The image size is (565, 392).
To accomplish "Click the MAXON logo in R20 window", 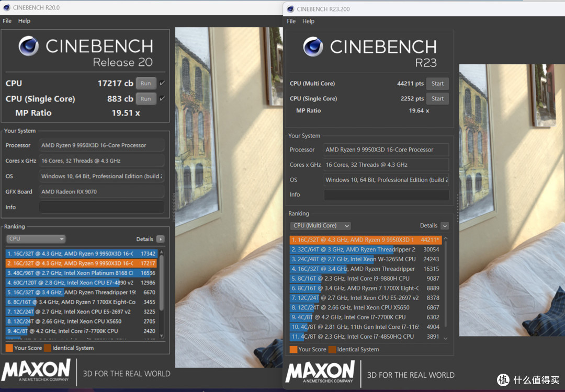I will (x=36, y=371).
